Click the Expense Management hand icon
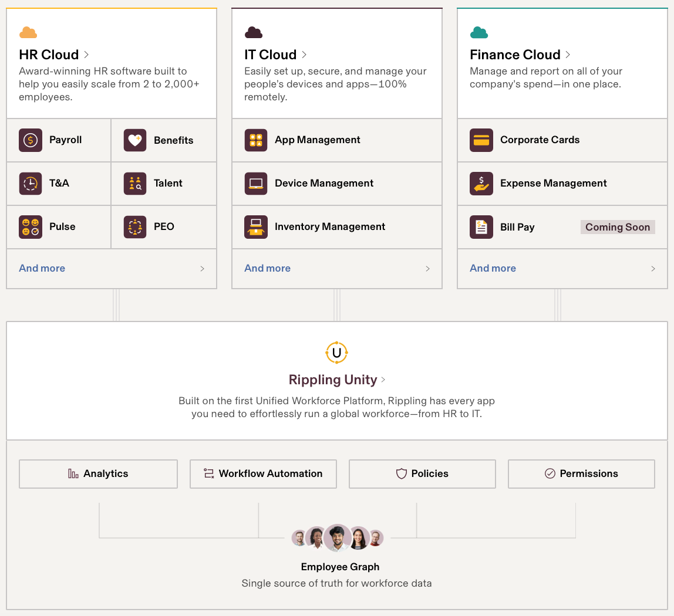Viewport: 674px width, 616px height. [x=481, y=183]
